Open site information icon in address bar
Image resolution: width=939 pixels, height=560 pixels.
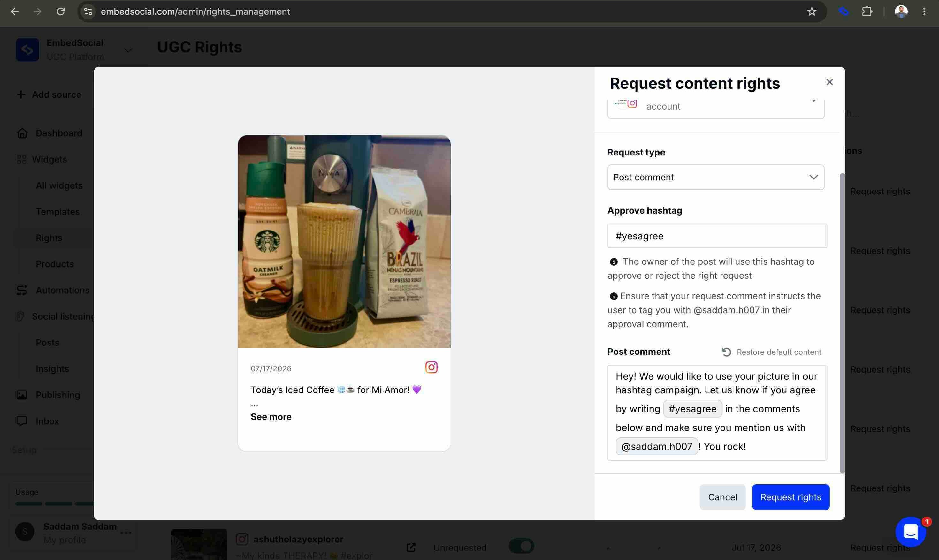click(x=88, y=11)
